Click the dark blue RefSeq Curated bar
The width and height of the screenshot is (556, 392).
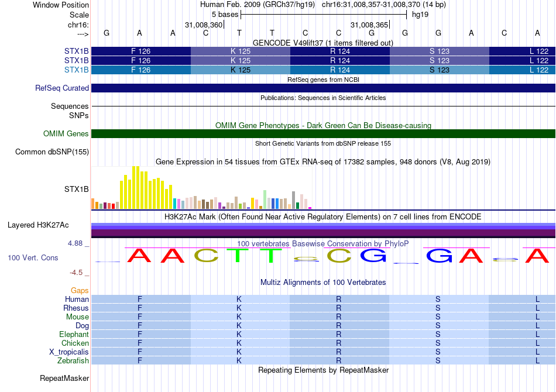323,88
